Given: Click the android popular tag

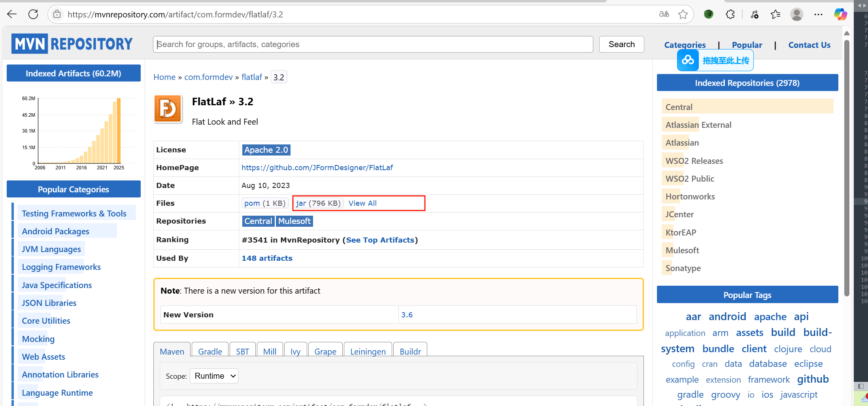Looking at the screenshot, I should click(727, 317).
